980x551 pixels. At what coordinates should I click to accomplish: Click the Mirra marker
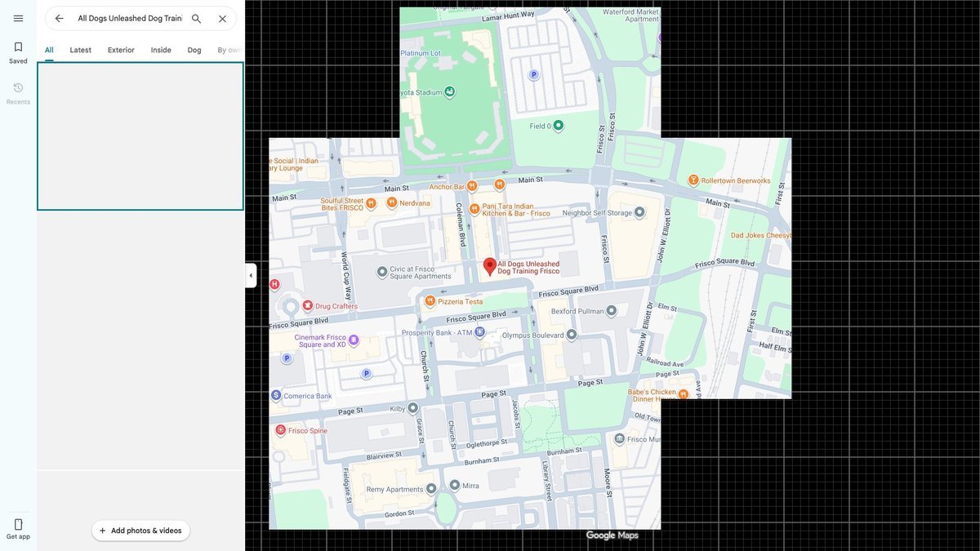click(455, 485)
